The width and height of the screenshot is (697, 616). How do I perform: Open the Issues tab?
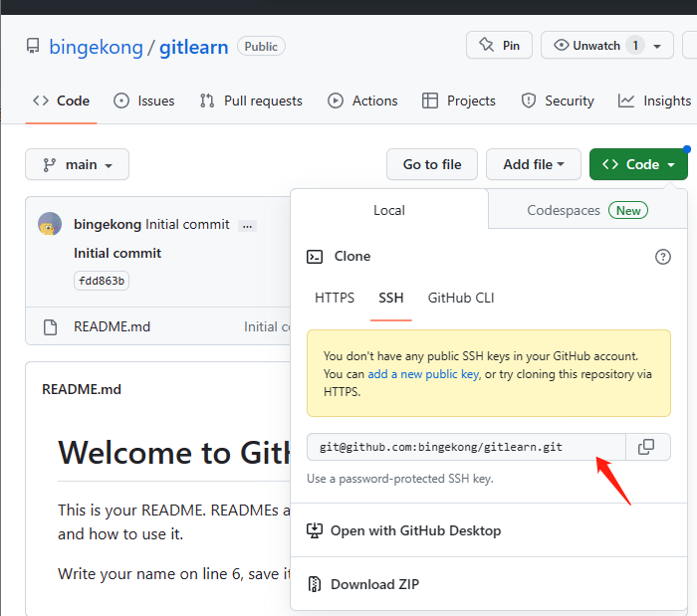click(144, 101)
